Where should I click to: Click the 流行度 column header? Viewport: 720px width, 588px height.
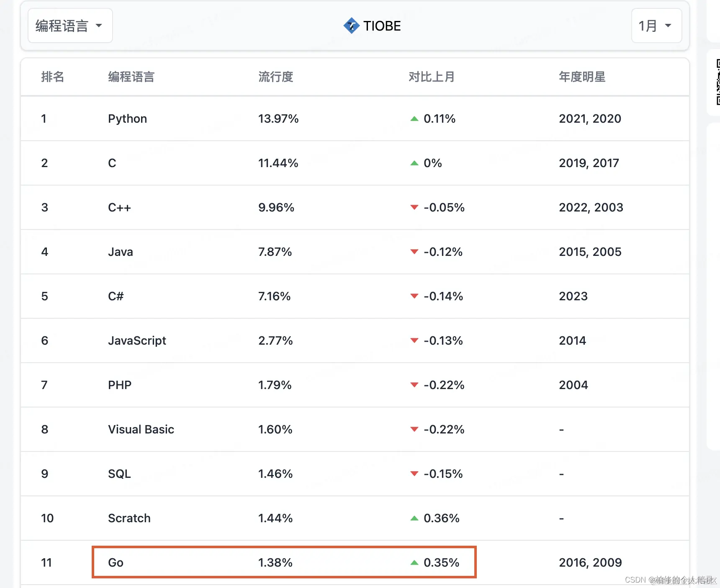276,77
